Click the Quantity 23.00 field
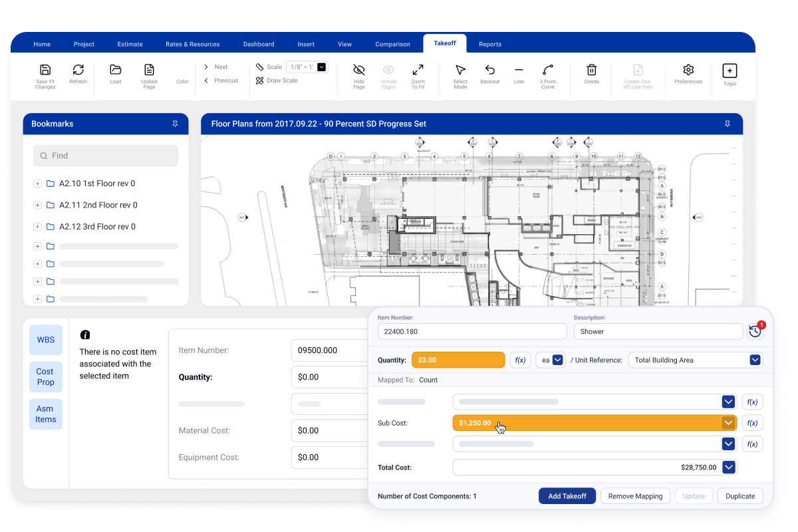This screenshot has width=798, height=532. 458,360
